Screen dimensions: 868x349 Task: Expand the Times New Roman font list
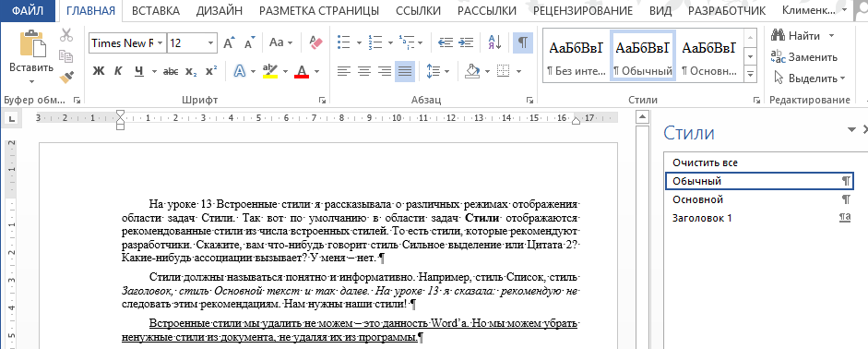pos(160,43)
